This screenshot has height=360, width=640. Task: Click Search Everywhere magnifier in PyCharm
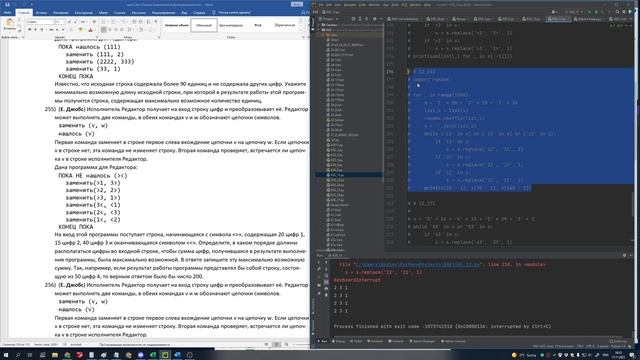617,12
